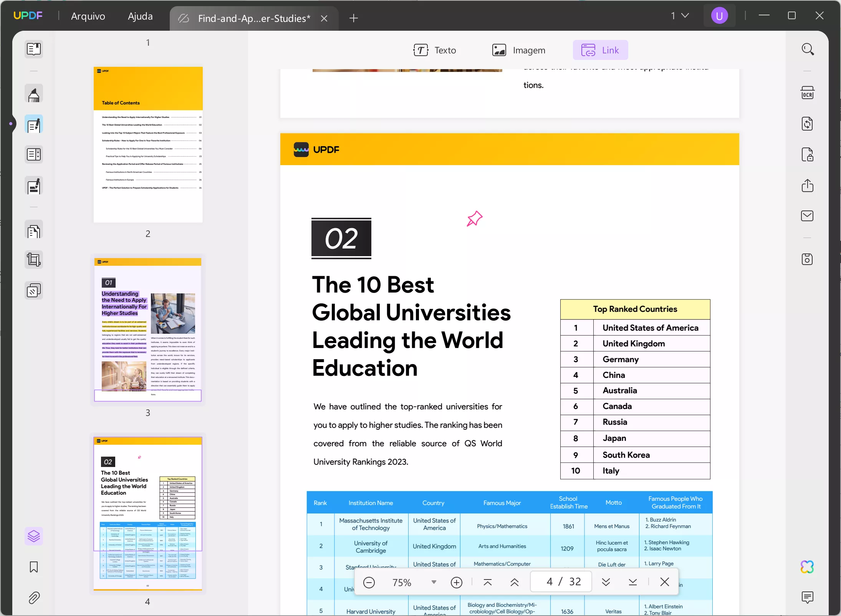Open the Organize Pages tool
Screen dimensions: 841x616
34,231
